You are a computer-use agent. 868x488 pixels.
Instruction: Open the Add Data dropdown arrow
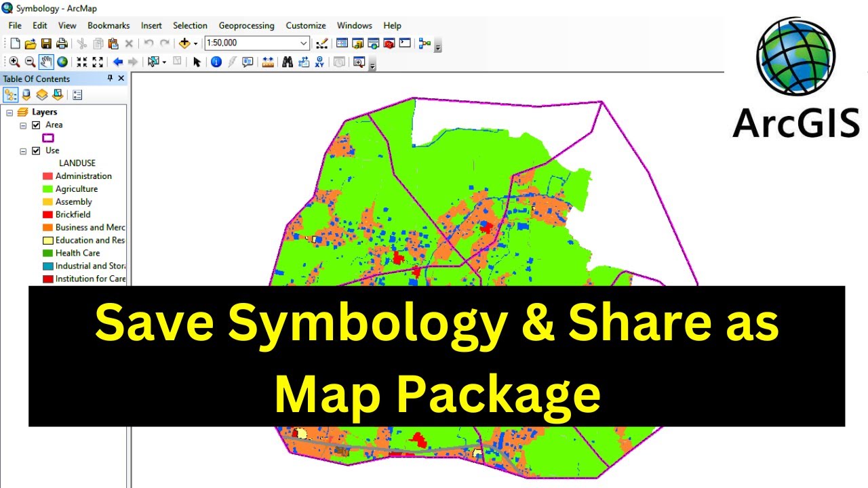click(x=195, y=43)
